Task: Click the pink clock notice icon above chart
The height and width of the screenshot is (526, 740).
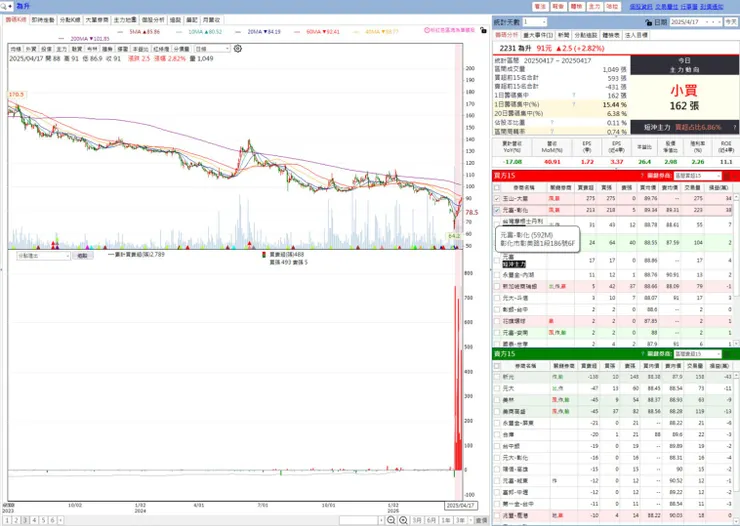Action: pyautogui.click(x=427, y=30)
